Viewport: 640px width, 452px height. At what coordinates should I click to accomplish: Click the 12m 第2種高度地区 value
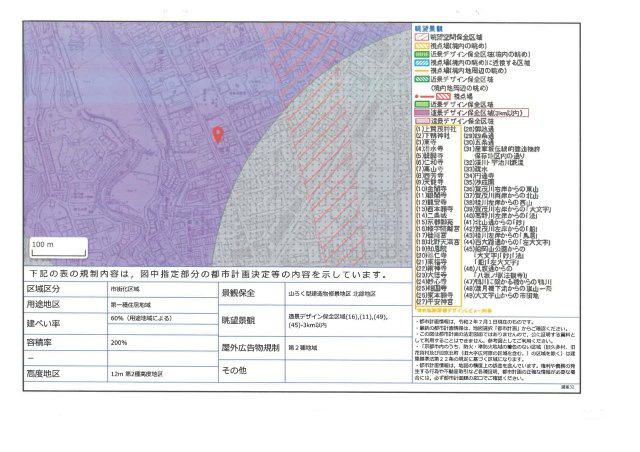(137, 374)
